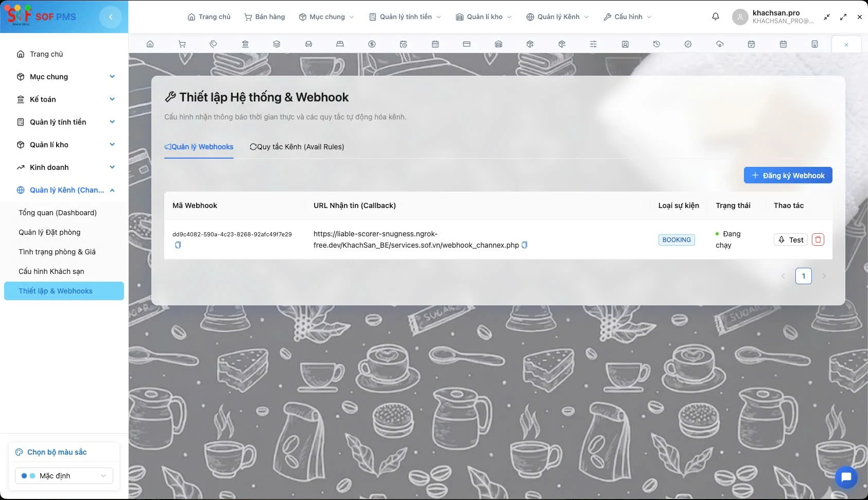Expand Kế toán in the sidebar

[x=64, y=99]
